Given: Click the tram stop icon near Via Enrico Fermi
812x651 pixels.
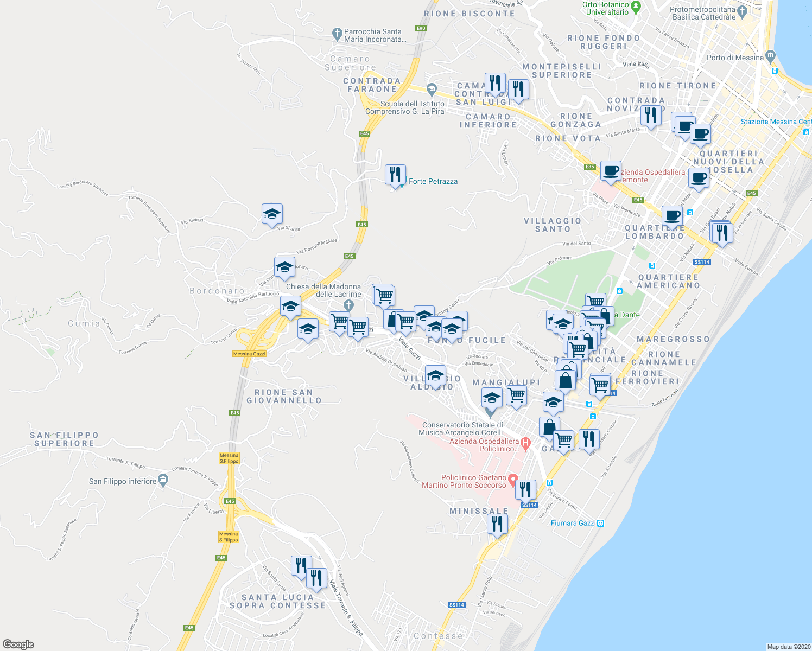Looking at the screenshot, I should [549, 482].
